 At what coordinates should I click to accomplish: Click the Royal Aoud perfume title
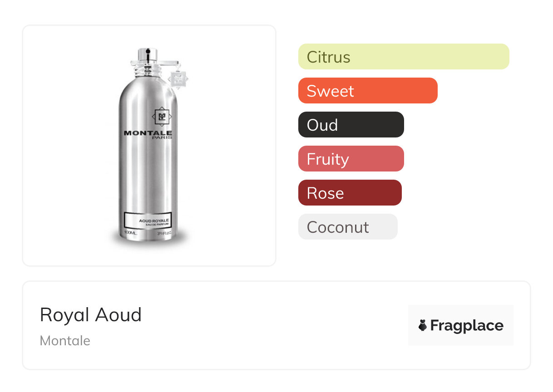click(91, 315)
